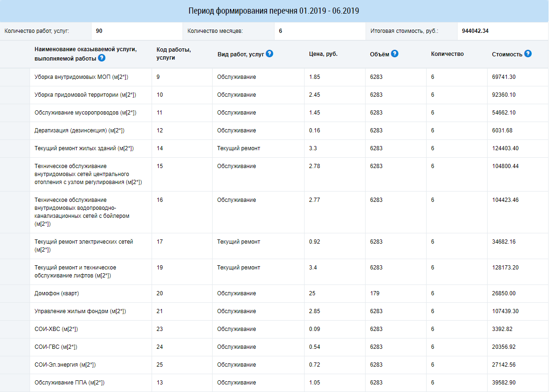The width and height of the screenshot is (550, 392).
Task: Click help icon next to service name header
Action: (x=102, y=58)
